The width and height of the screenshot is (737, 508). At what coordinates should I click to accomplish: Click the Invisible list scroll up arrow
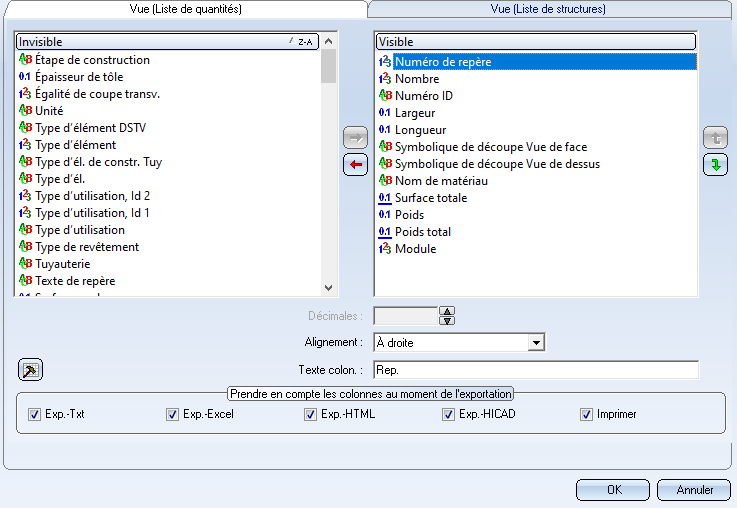(329, 41)
